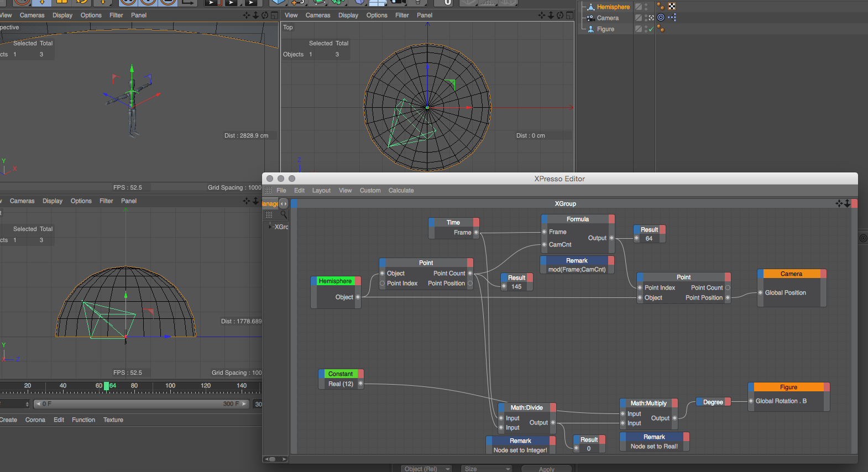Click the XPresso horizontal scrollbar
The height and width of the screenshot is (472, 868).
point(276,459)
